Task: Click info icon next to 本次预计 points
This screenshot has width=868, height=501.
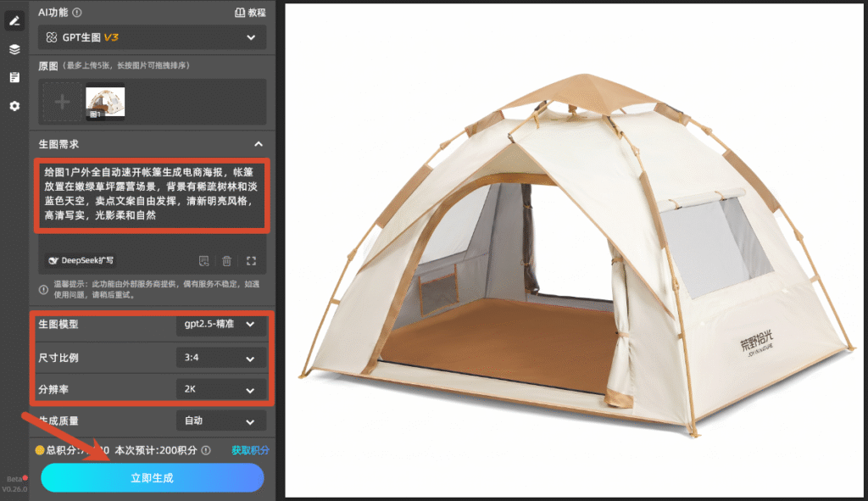Action: [x=207, y=450]
